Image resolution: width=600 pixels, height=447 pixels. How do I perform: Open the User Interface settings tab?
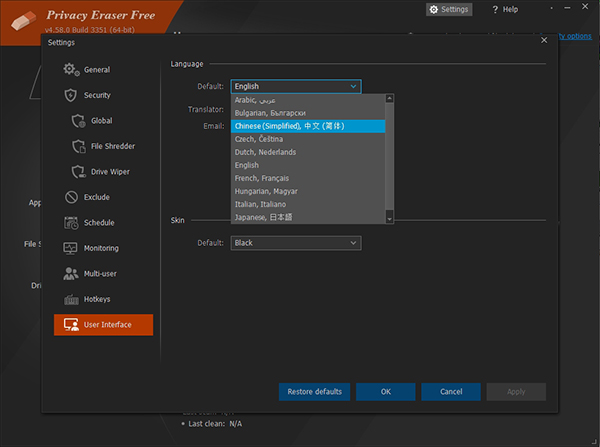104,325
